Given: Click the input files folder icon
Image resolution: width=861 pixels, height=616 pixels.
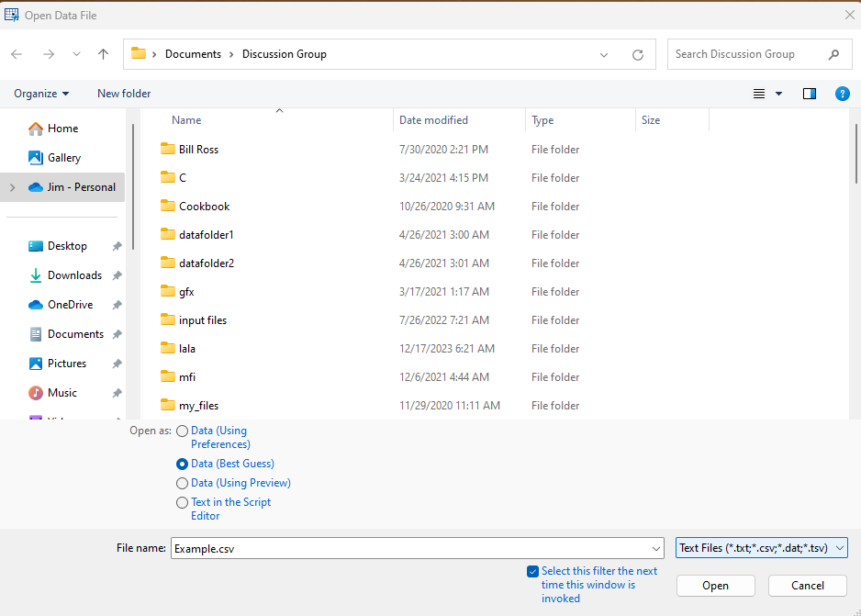Looking at the screenshot, I should [167, 319].
